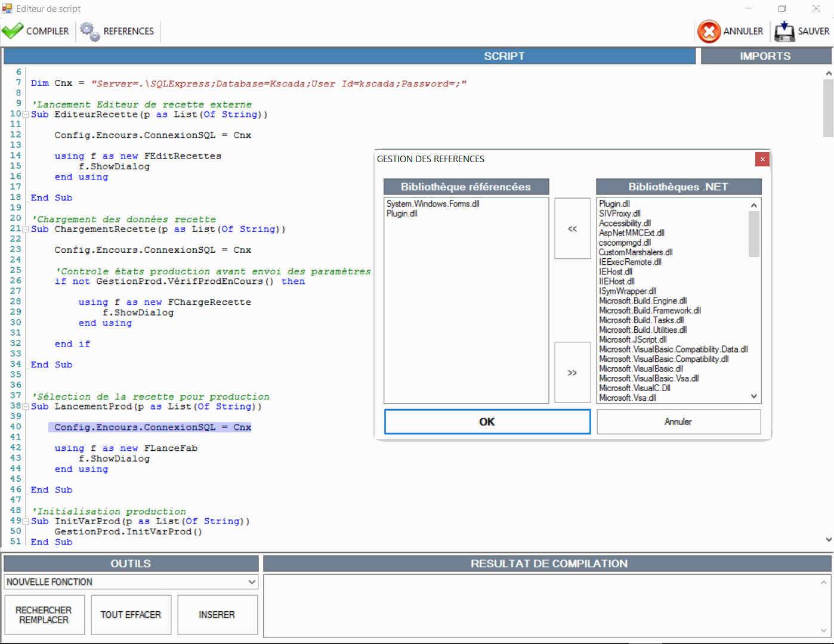
Task: Click Annuler button in references dialog
Action: 678,422
